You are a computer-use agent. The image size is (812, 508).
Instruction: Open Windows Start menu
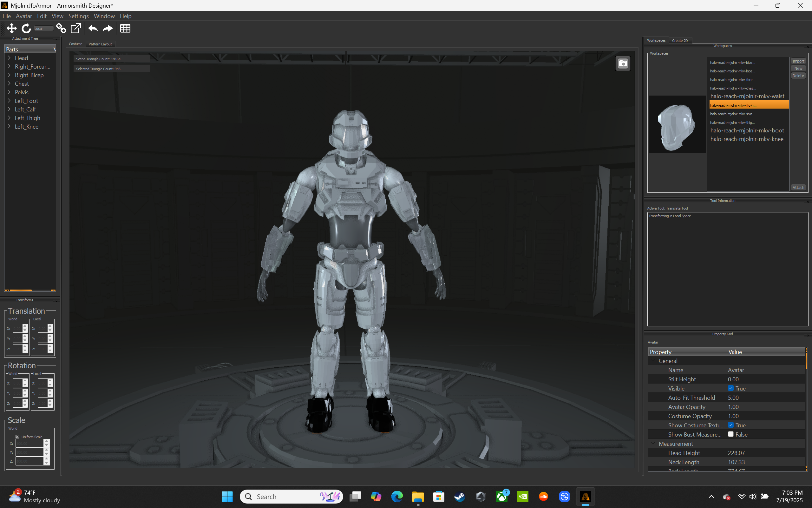(x=227, y=497)
